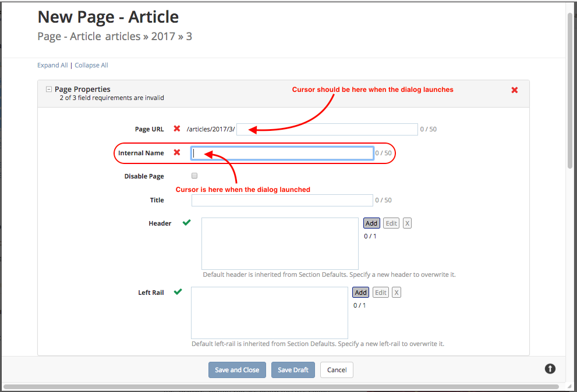Click the red invalid indicator beside Internal Name
Screen dimensions: 577x392
pyautogui.click(x=178, y=152)
